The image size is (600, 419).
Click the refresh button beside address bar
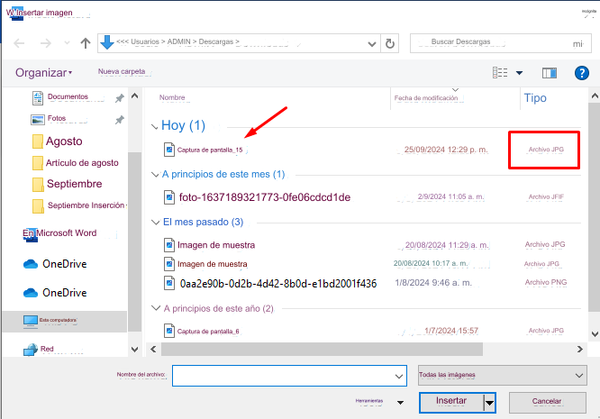click(x=389, y=44)
